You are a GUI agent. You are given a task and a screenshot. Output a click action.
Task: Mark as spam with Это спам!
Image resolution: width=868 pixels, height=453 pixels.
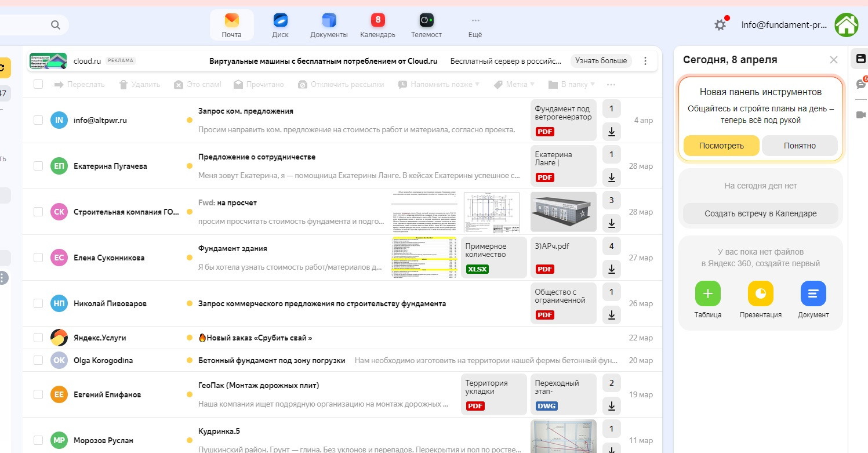198,85
